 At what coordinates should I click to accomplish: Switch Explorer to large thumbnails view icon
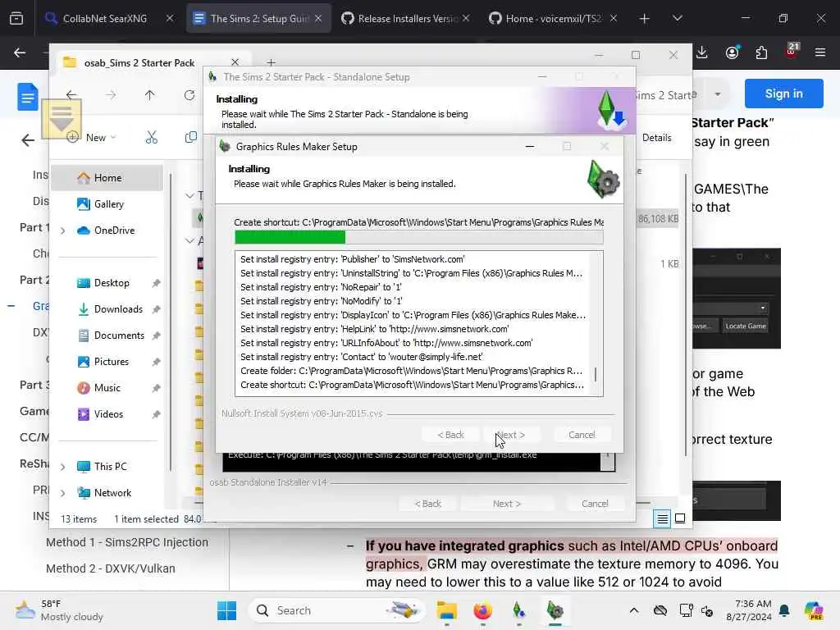coord(680,518)
